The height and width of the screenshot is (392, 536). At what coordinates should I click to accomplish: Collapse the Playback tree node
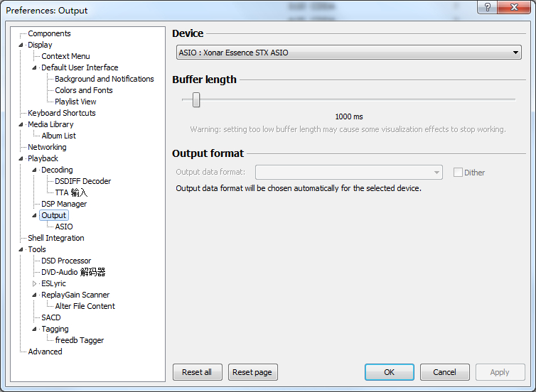(21, 158)
